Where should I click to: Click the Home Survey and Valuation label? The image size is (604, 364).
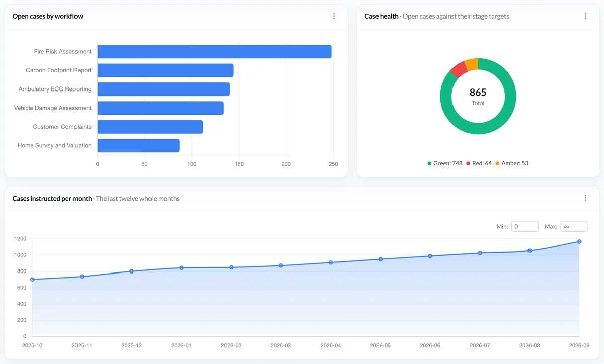click(54, 146)
